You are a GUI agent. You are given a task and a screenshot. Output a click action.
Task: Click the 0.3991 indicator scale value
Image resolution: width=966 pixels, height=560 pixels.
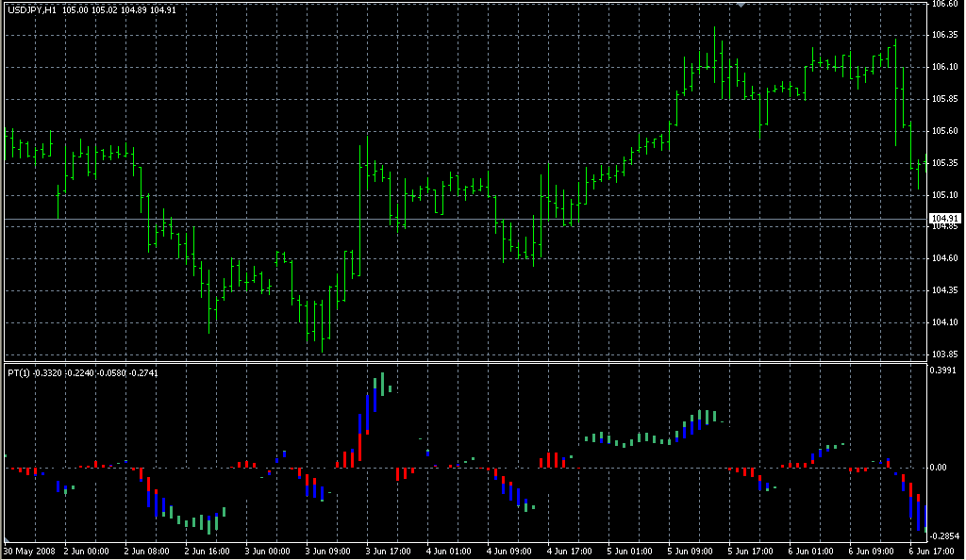coord(945,371)
